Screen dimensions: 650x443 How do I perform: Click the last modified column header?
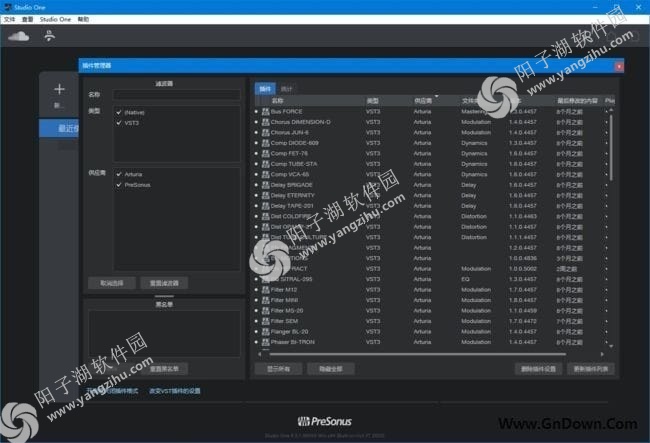tap(577, 101)
